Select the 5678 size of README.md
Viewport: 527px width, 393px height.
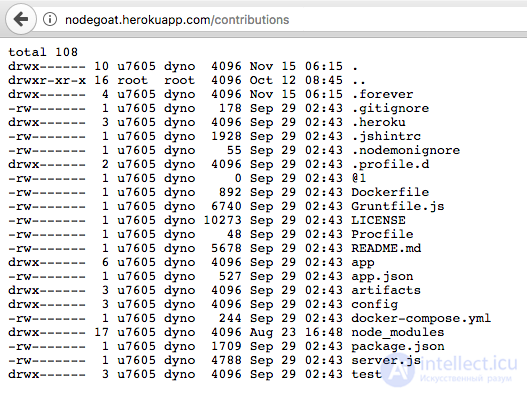(227, 248)
